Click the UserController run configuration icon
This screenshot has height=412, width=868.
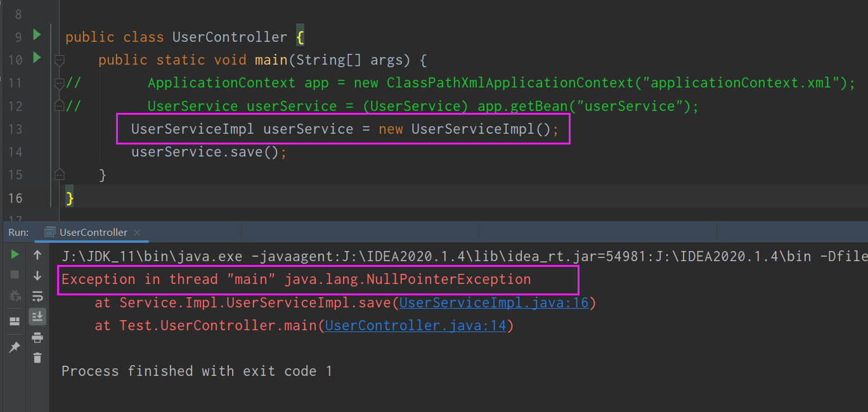pos(49,232)
